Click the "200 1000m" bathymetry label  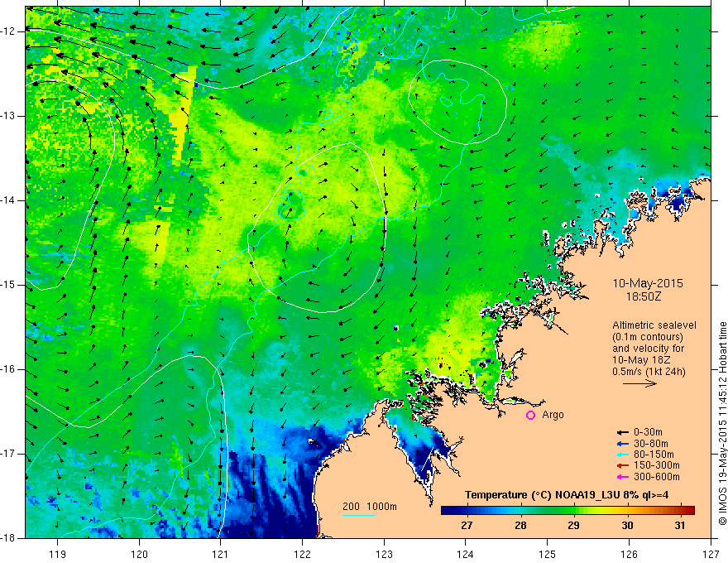[370, 507]
